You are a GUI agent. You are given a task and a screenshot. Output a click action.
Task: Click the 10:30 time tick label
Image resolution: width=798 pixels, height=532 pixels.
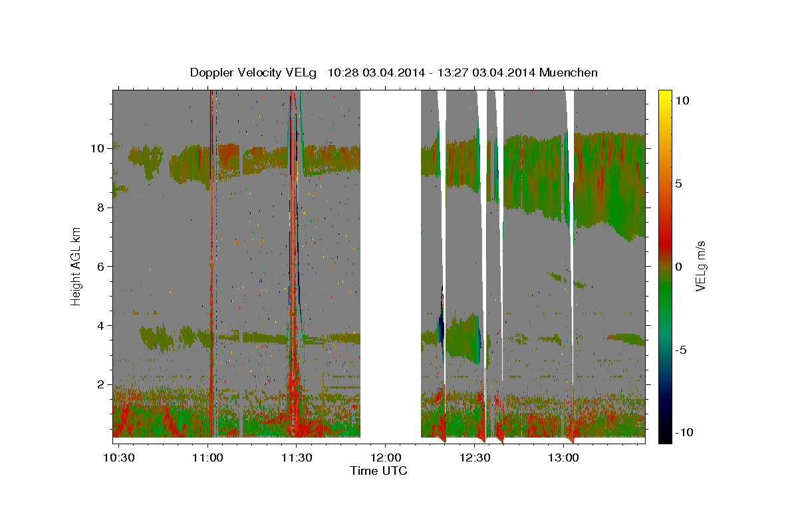click(x=118, y=458)
